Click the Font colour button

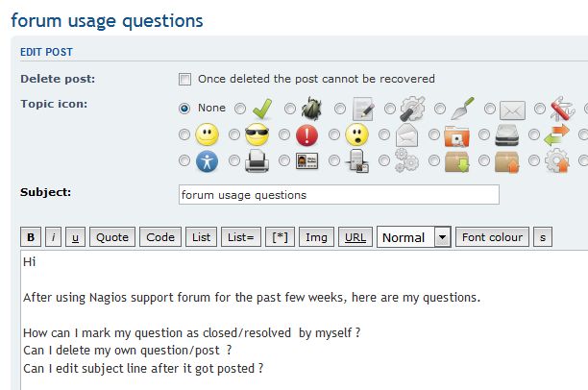point(492,237)
